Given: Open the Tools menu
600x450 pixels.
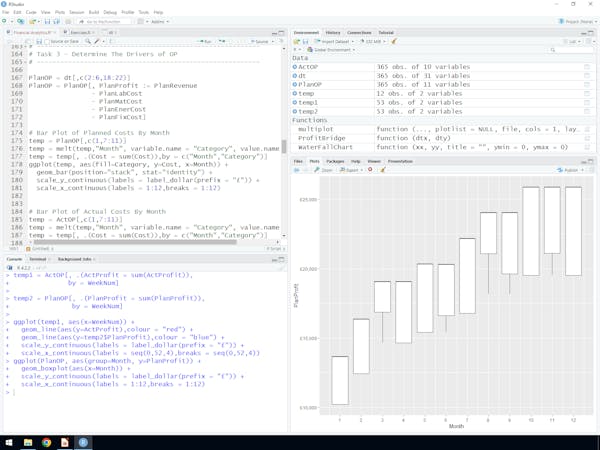Looking at the screenshot, I should [x=143, y=12].
